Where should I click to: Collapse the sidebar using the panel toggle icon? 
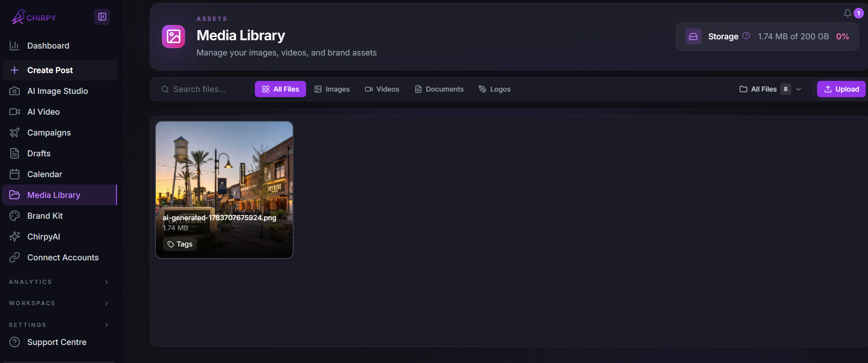pyautogui.click(x=102, y=17)
